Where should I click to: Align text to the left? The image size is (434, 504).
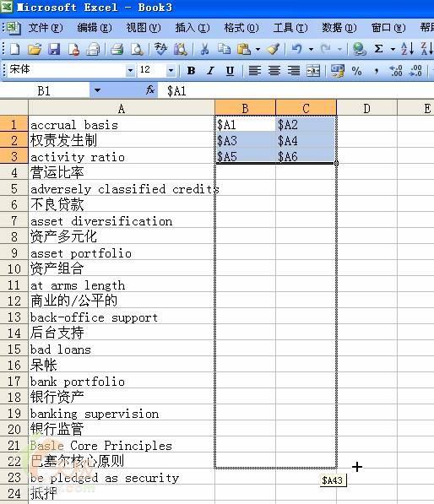tap(255, 70)
